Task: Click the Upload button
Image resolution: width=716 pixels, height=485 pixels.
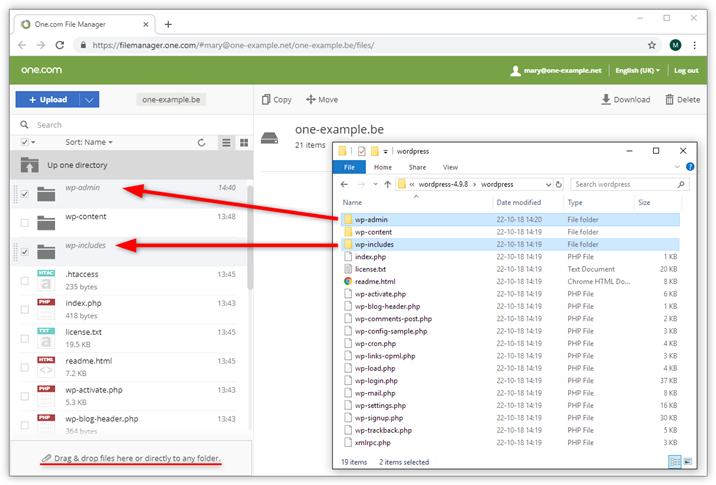Action: (48, 100)
